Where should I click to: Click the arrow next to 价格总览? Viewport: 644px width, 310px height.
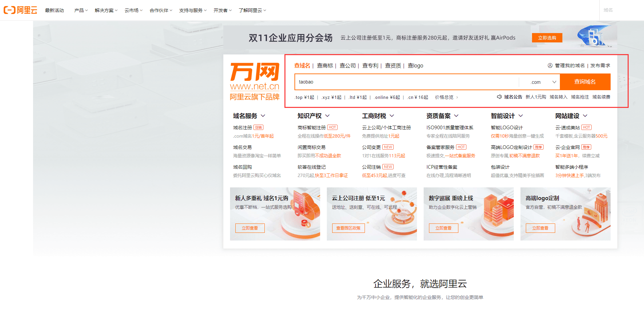[457, 98]
